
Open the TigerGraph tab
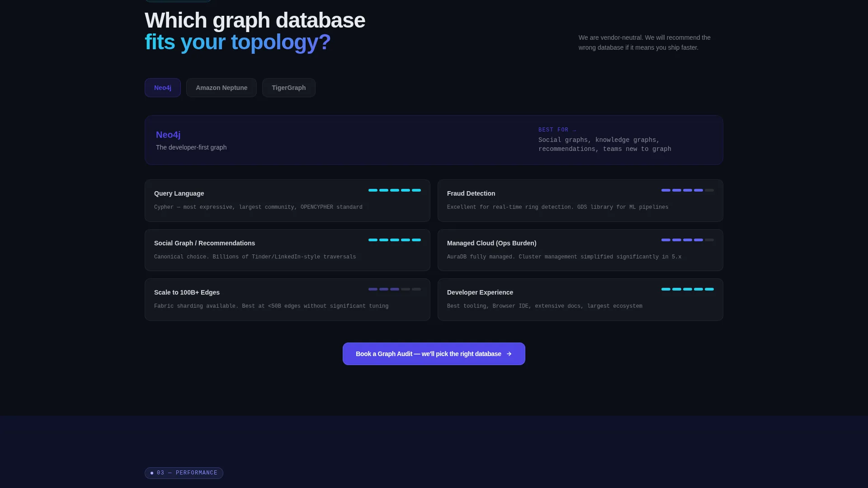click(x=289, y=88)
